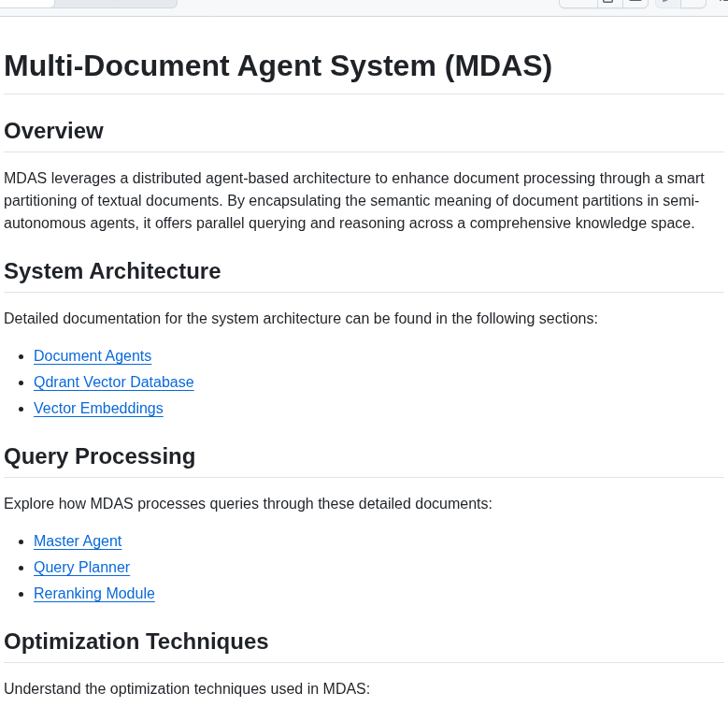Viewport: 728px width, 707px height.
Task: Go to the Query Planner link
Action: 81,567
